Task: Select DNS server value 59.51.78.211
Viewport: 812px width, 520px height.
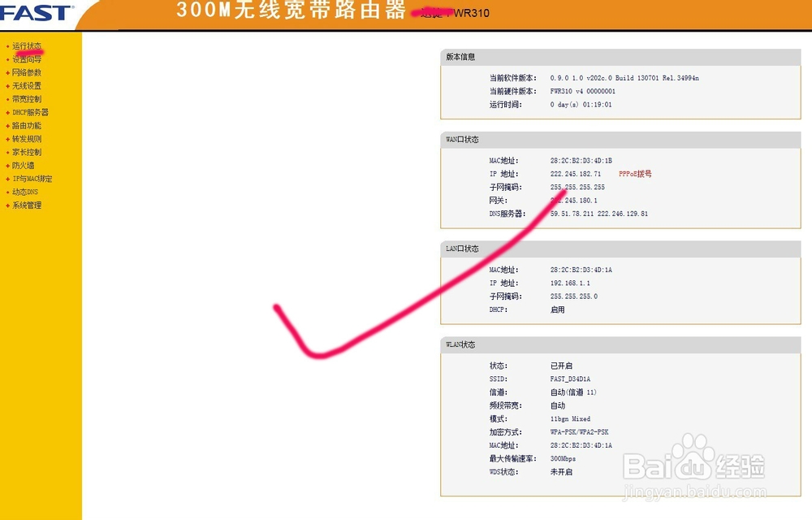Action: 572,214
